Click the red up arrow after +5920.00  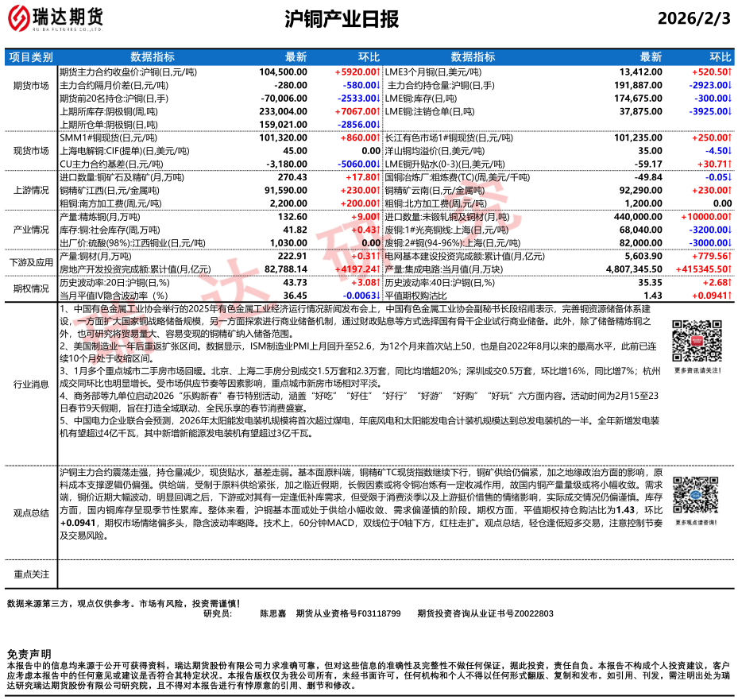378,72
